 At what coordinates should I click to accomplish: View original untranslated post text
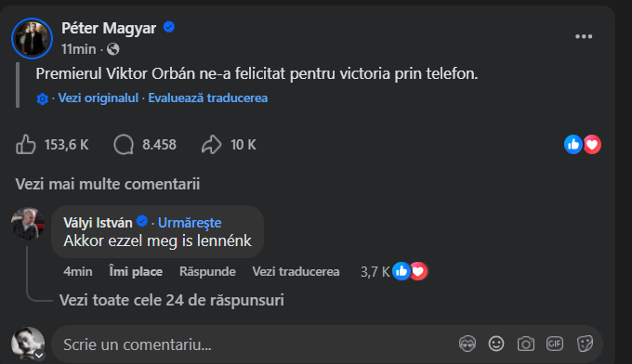(x=98, y=97)
